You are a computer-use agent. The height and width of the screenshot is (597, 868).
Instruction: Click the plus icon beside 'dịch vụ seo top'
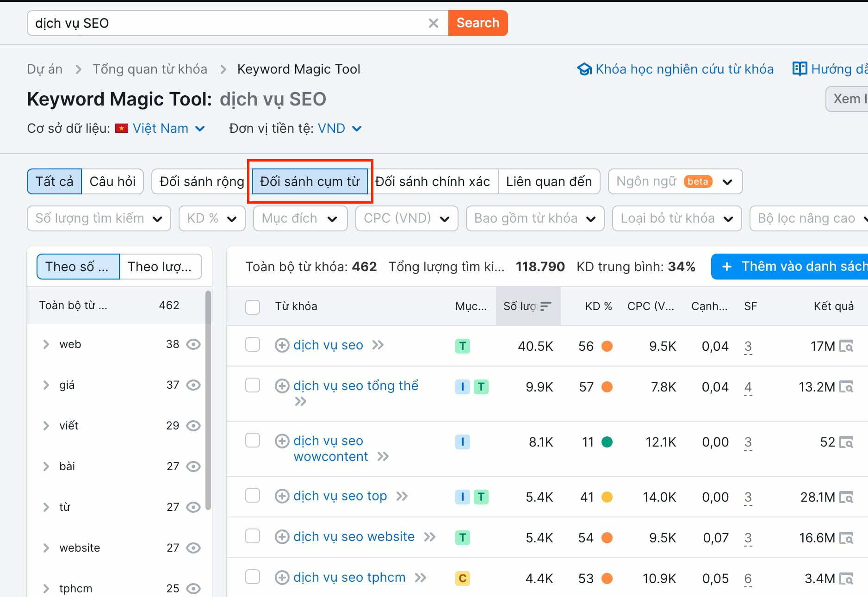282,496
